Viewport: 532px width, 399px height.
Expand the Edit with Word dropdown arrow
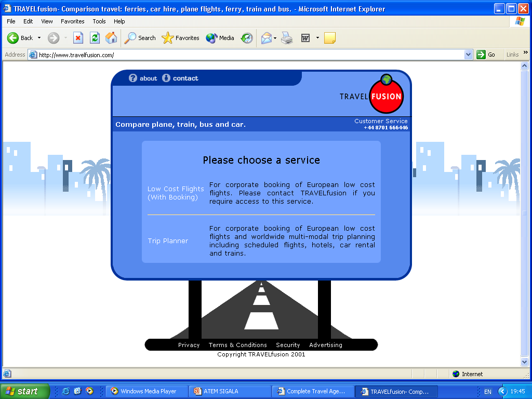tap(317, 38)
